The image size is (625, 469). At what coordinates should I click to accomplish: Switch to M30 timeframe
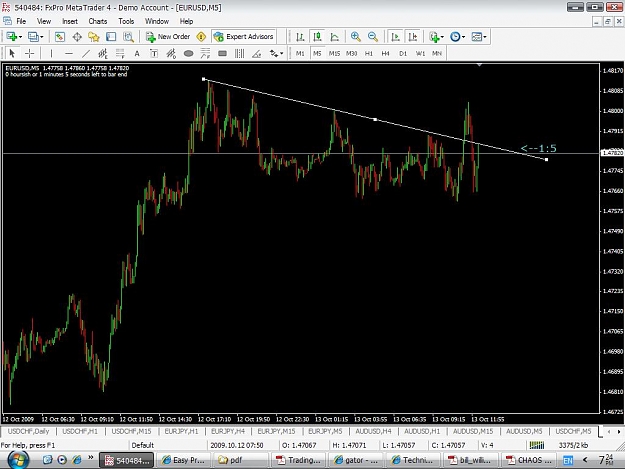tap(351, 53)
